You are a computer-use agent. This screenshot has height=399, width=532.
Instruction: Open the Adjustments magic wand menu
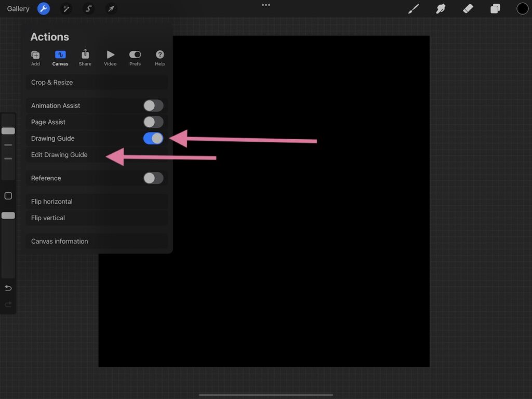(x=66, y=9)
